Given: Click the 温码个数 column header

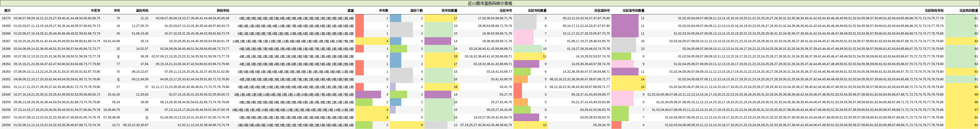Looking at the screenshot, I should pyautogui.click(x=416, y=11).
